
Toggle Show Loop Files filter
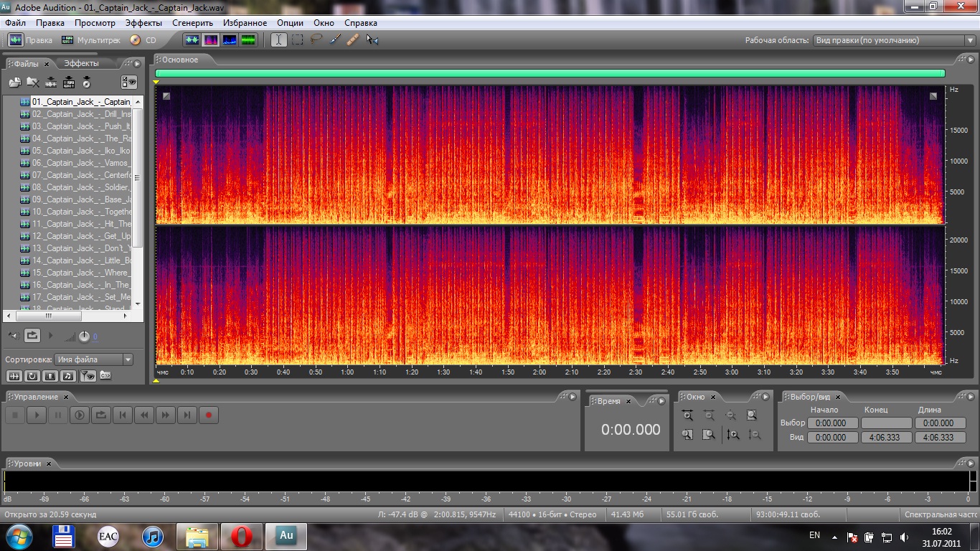click(x=32, y=375)
